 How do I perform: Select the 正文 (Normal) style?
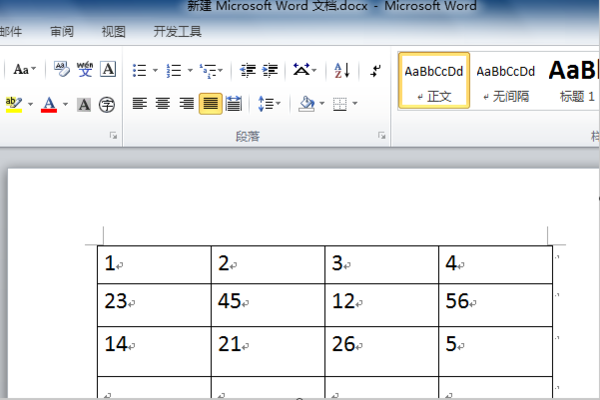(x=434, y=81)
